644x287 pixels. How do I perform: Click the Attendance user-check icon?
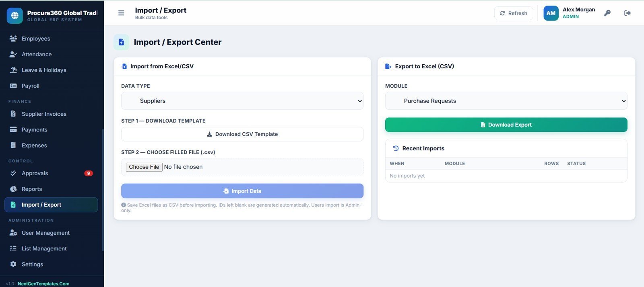[13, 54]
